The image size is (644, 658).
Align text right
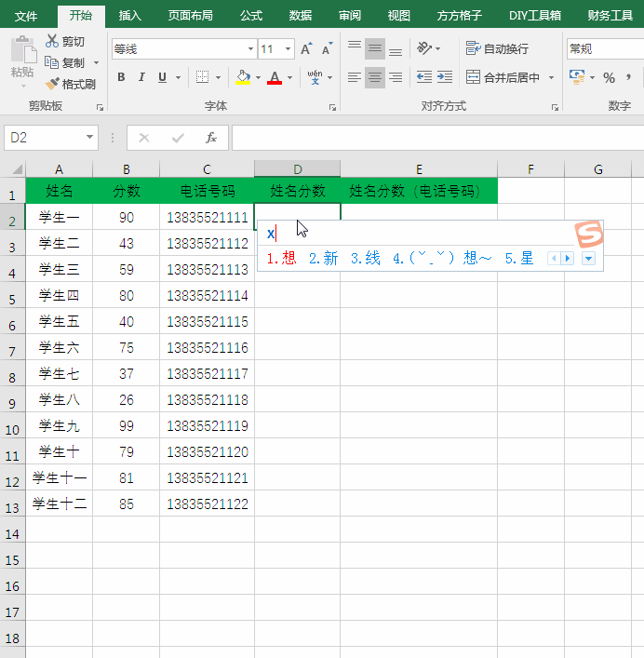pos(396,77)
